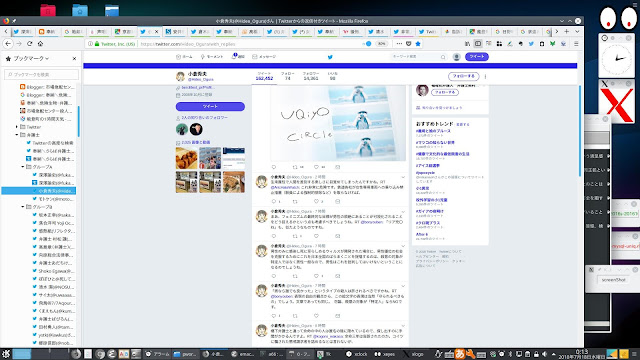The image size is (640, 360).
Task: List all tabs via the dropdown arrow
Action: (x=577, y=31)
